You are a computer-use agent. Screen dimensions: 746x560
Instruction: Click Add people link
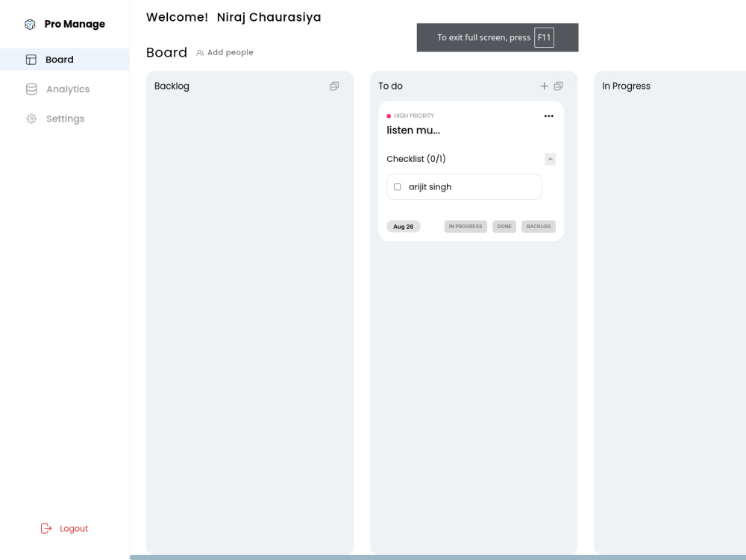225,52
